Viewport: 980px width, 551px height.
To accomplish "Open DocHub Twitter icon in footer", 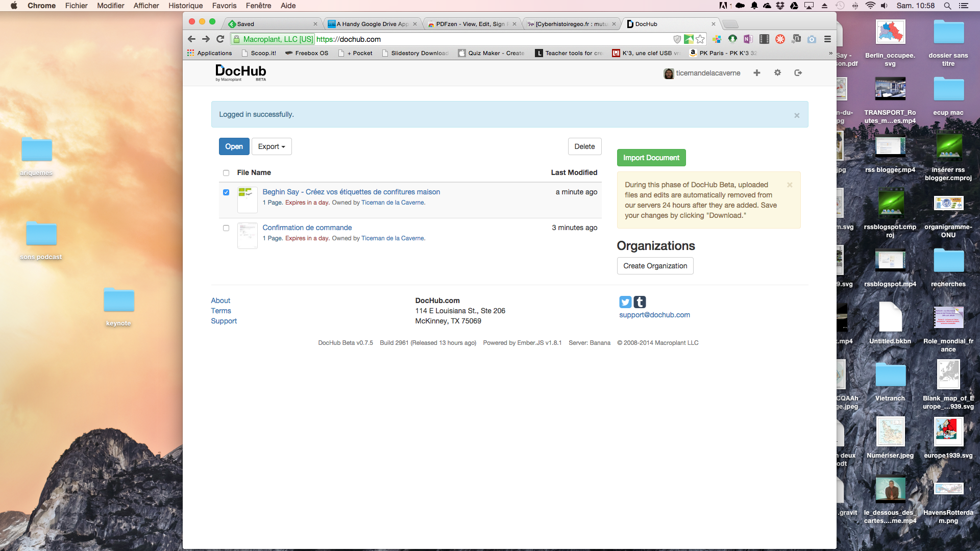I will point(625,302).
